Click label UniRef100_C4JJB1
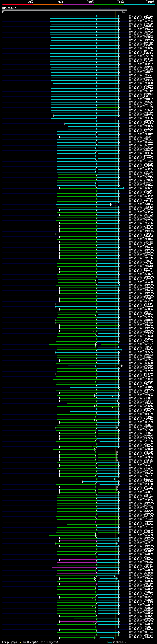The height and width of the screenshot is (644, 157). click(141, 131)
